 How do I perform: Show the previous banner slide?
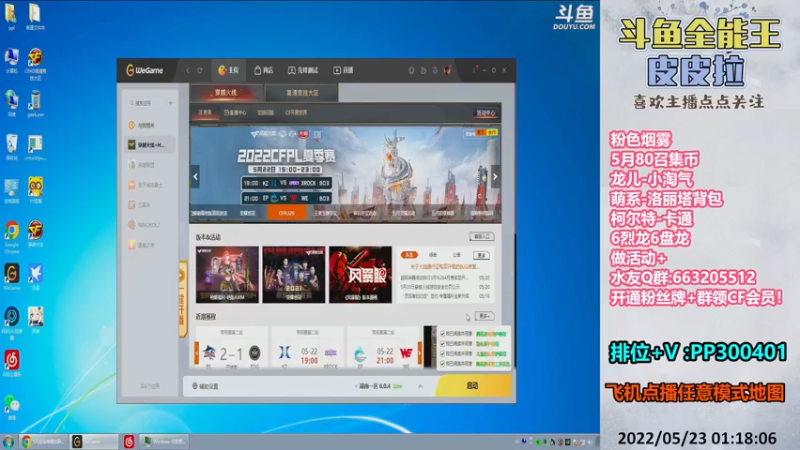coord(195,177)
